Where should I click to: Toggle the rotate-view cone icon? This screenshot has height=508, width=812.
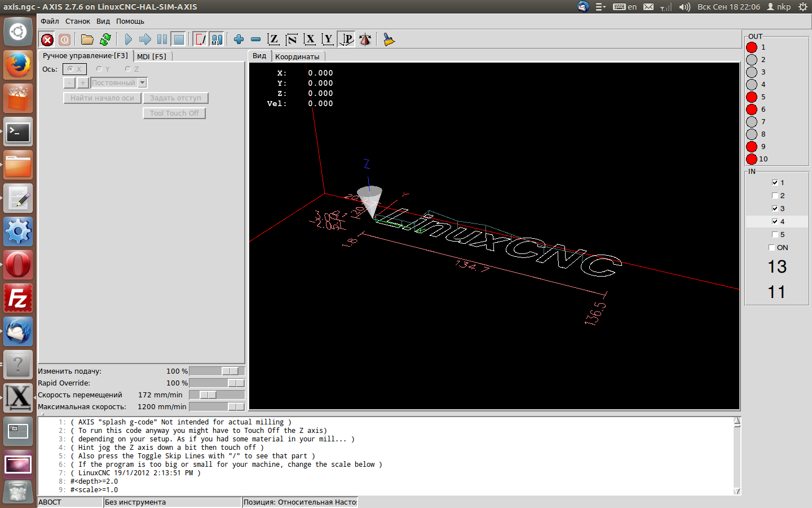point(365,40)
